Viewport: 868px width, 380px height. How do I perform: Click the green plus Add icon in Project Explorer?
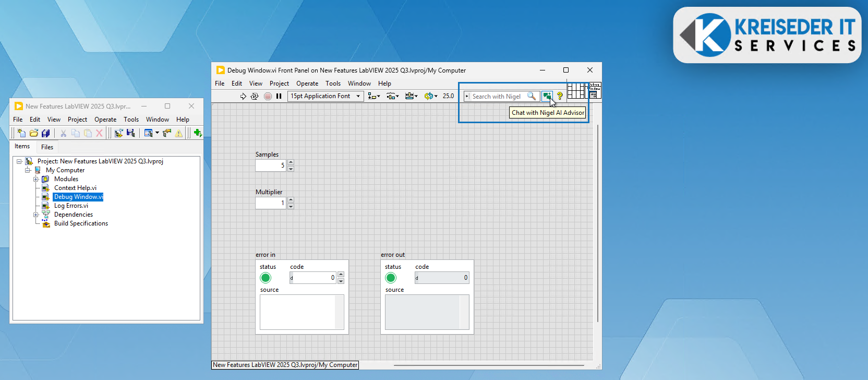click(198, 133)
